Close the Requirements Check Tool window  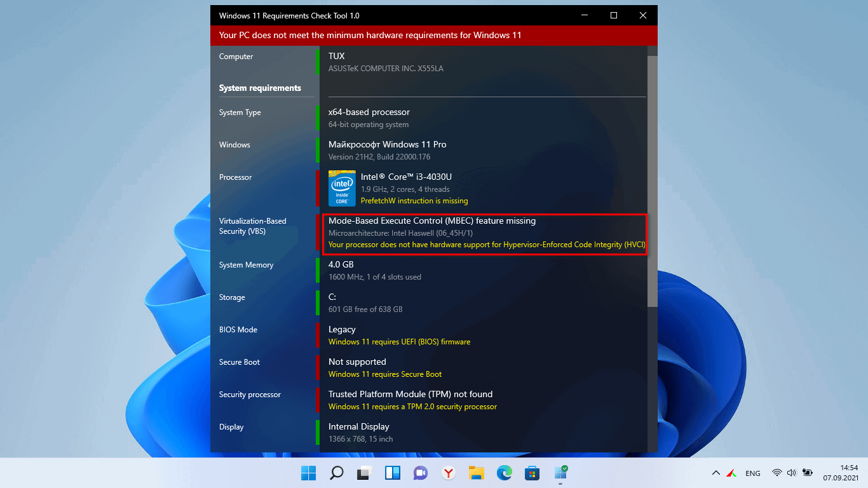[643, 15]
